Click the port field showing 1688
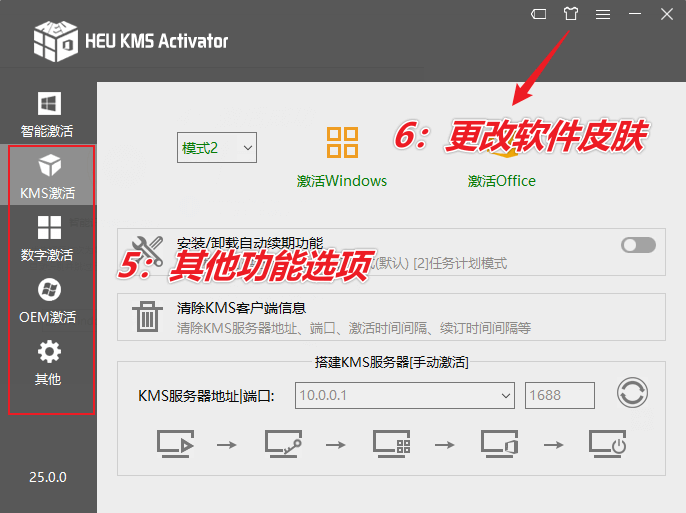Viewport: 686px width, 513px height. [560, 395]
